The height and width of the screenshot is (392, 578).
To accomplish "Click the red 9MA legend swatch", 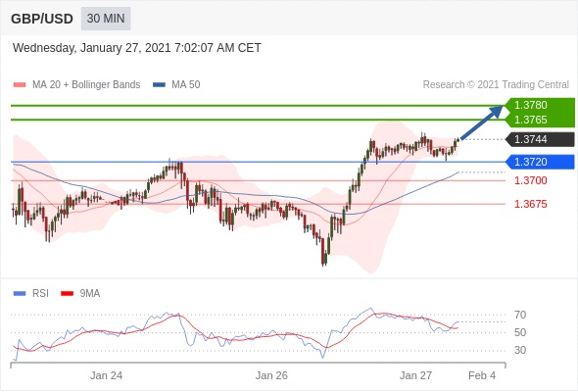I will tap(67, 294).
